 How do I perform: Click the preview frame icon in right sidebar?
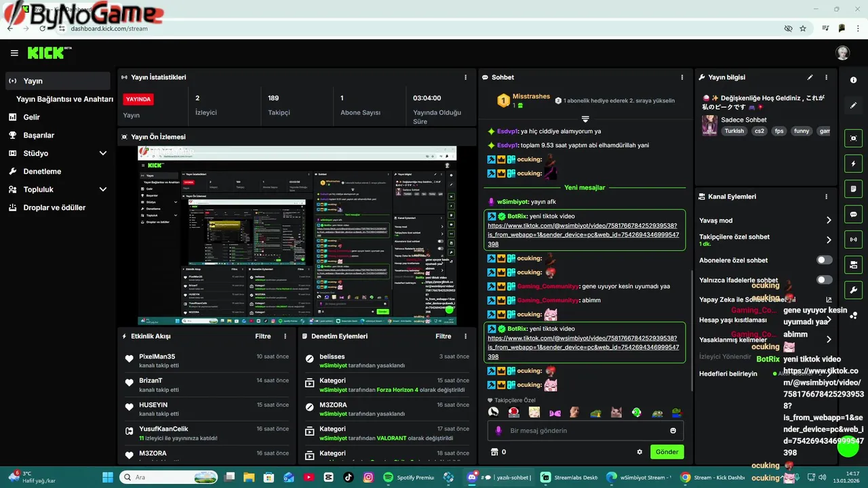(854, 138)
